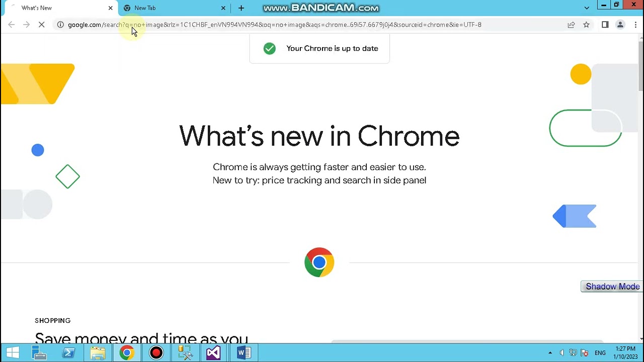
Task: View site information icon in address bar
Action: point(60,25)
